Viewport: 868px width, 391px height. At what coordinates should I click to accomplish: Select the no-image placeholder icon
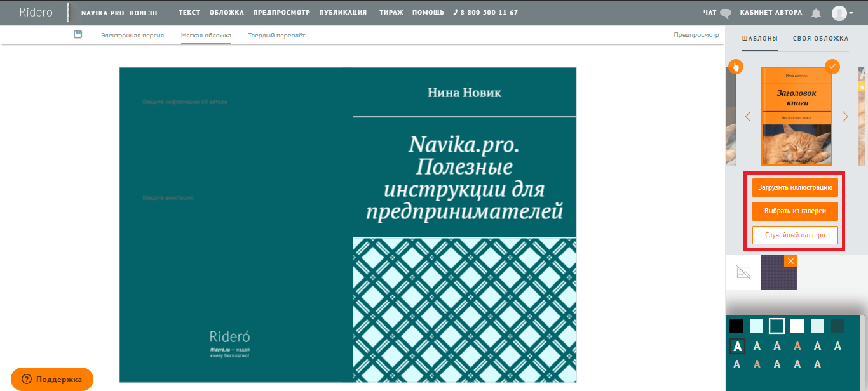click(x=743, y=272)
